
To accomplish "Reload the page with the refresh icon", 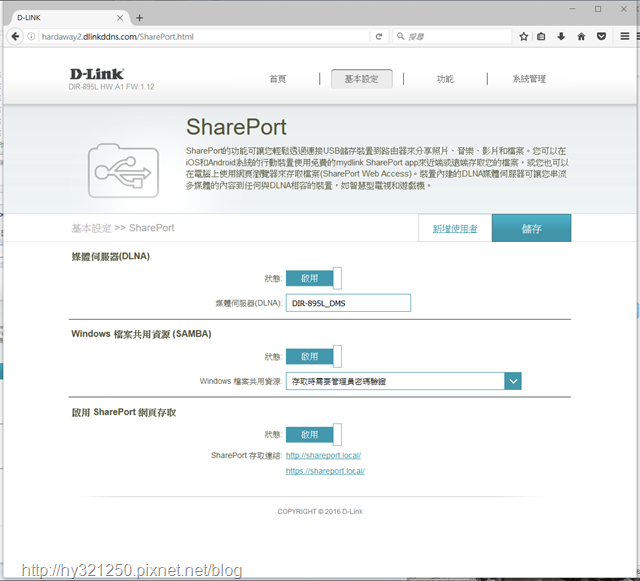I will 379,36.
